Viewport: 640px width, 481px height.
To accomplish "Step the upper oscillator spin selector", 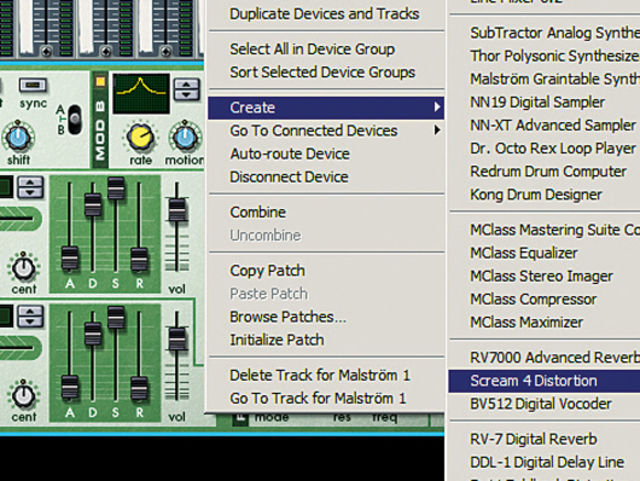I will tap(31, 188).
